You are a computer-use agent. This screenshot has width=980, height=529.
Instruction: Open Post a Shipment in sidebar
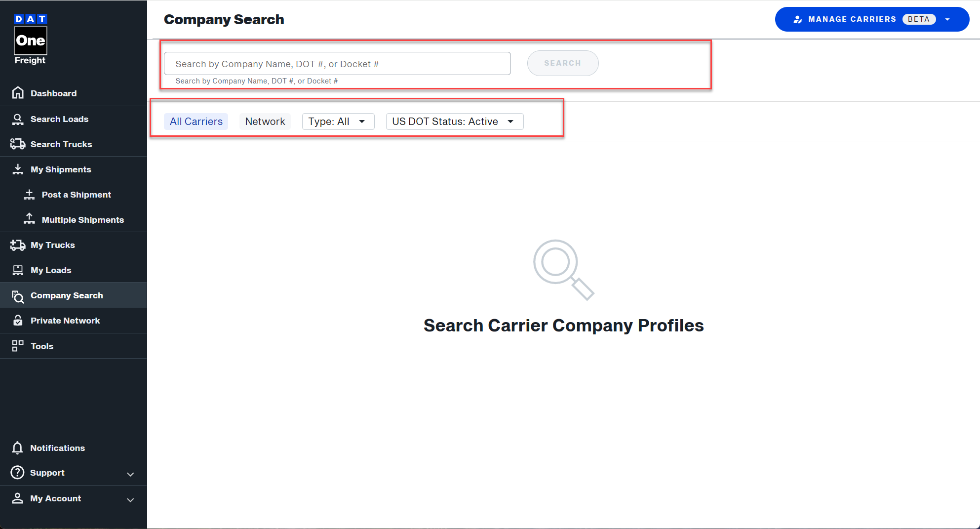[76, 195]
